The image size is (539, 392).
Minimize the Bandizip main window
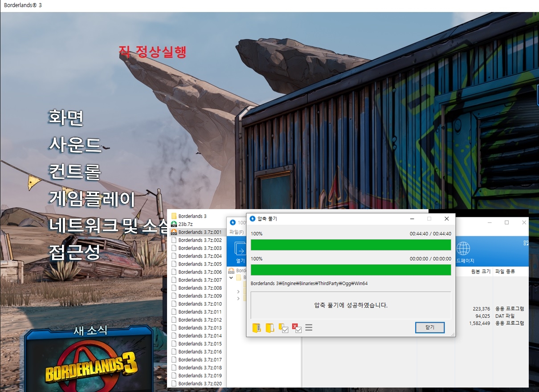(x=489, y=222)
